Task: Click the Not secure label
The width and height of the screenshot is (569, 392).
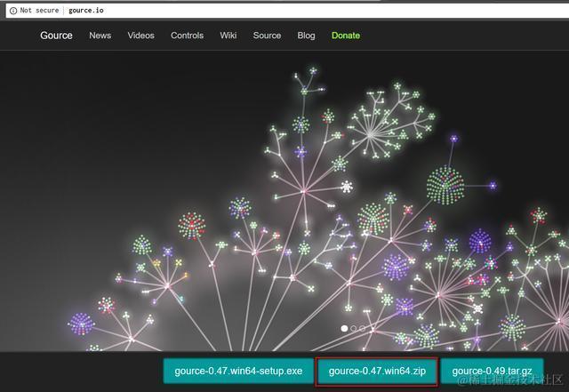Action: 39,11
